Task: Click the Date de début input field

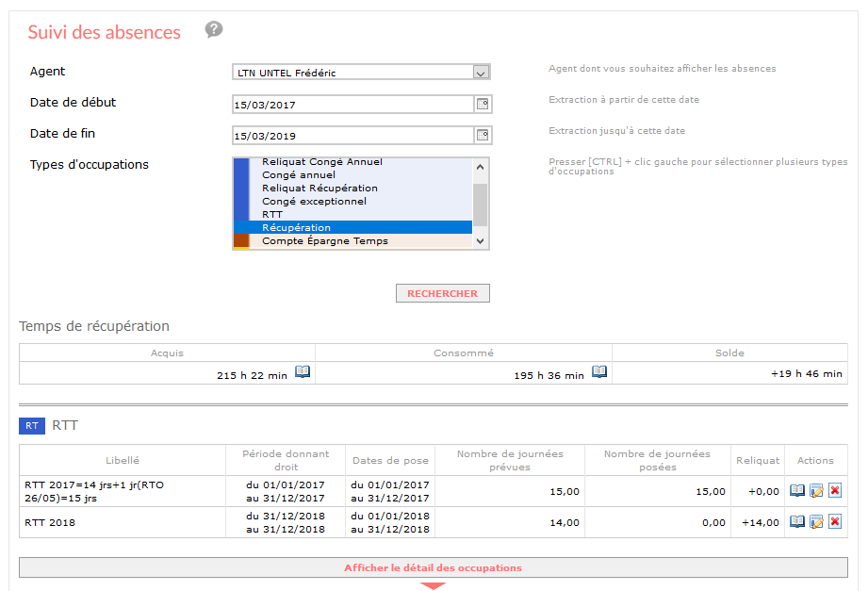Action: coord(353,105)
